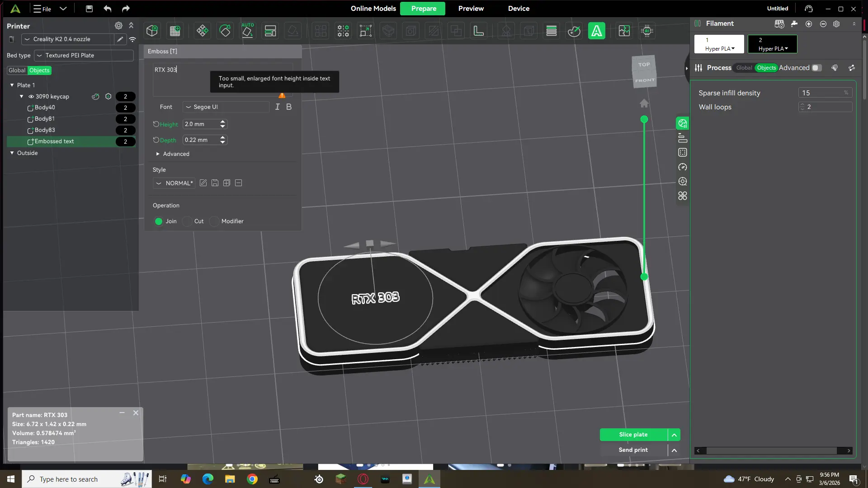Click the TOP face of view cube
Viewport: 868px width, 488px height.
[x=644, y=64]
